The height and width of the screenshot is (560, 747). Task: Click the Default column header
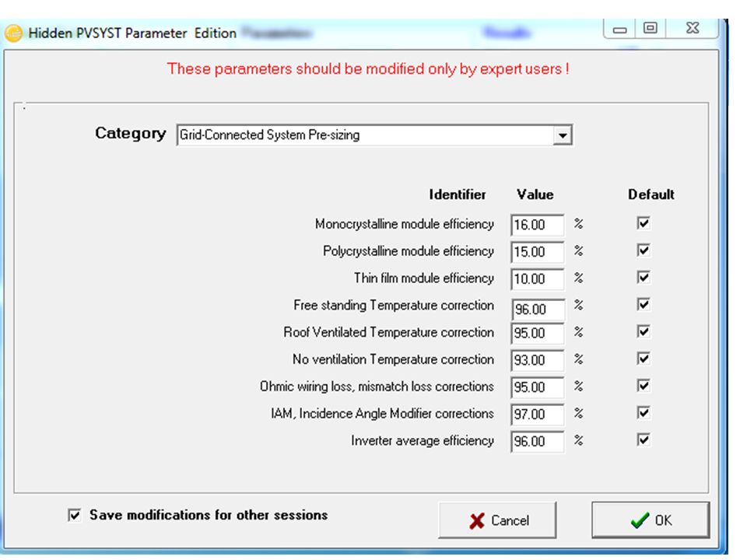tap(651, 194)
